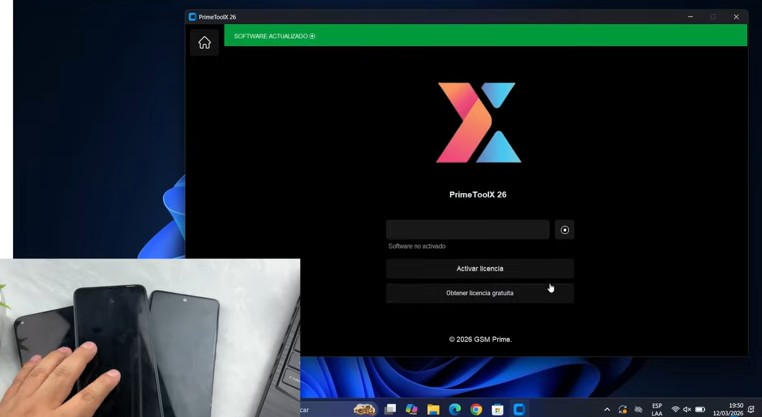Go to the PrimeToolX home screen
Image resolution: width=762 pixels, height=417 pixels.
[x=204, y=43]
